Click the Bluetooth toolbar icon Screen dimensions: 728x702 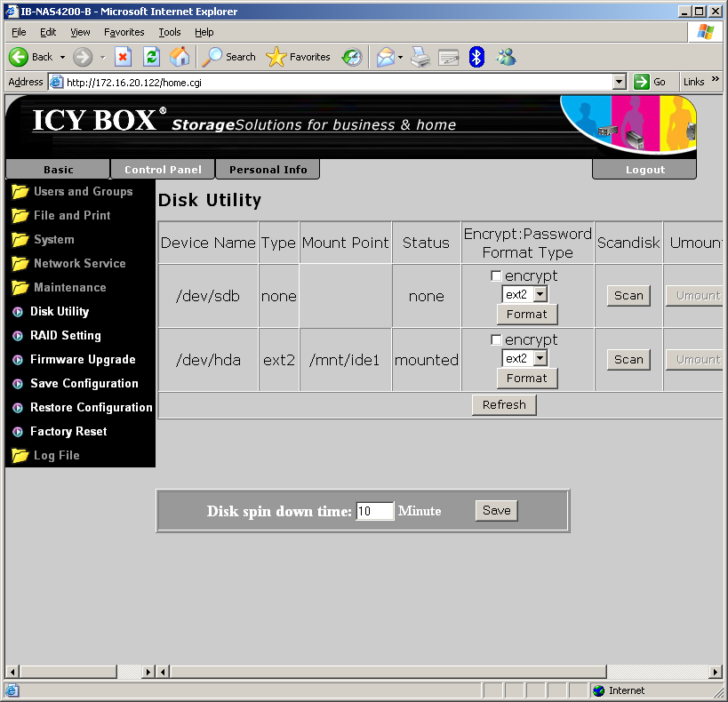point(476,57)
